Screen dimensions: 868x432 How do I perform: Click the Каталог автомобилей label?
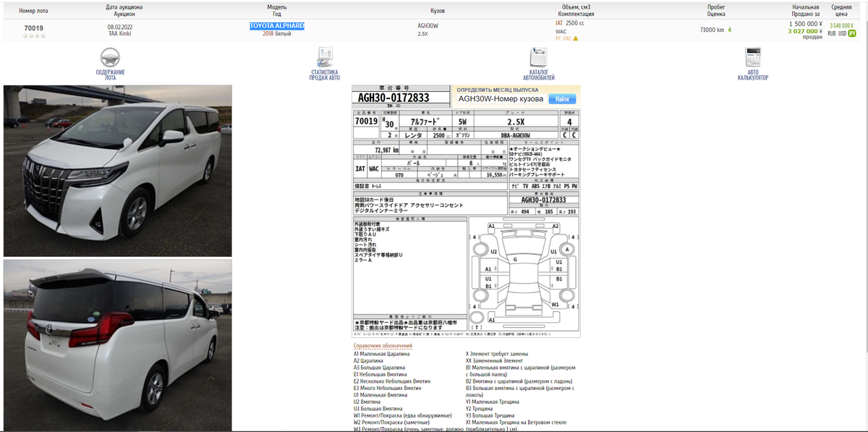coord(539,75)
